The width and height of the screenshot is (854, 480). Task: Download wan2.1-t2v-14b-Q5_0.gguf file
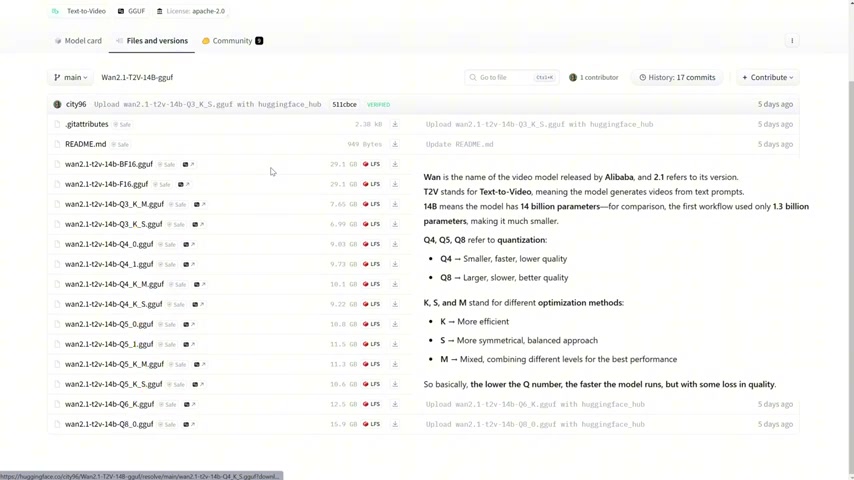click(x=395, y=324)
